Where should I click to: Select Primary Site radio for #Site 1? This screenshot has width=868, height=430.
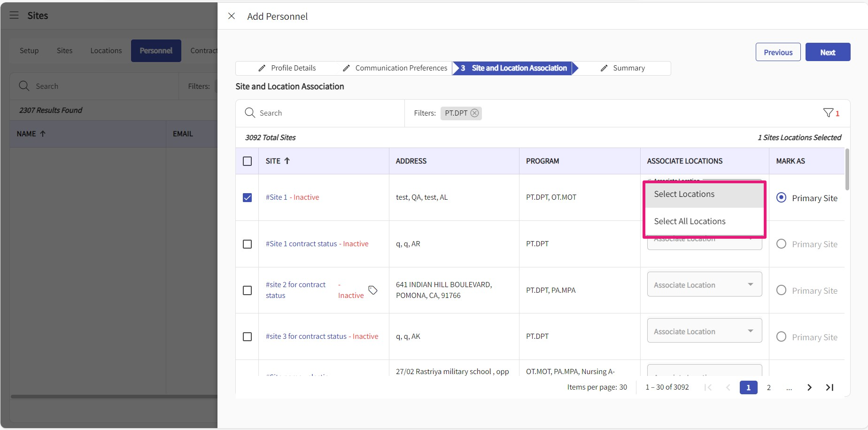781,198
